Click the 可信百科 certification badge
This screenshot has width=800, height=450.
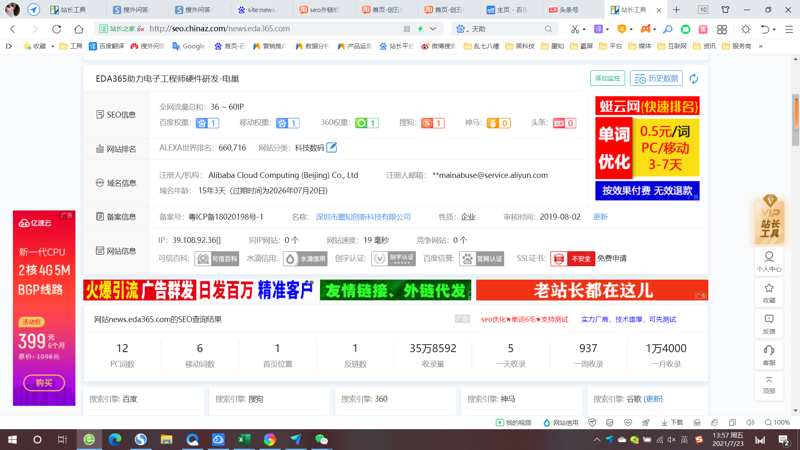(217, 259)
